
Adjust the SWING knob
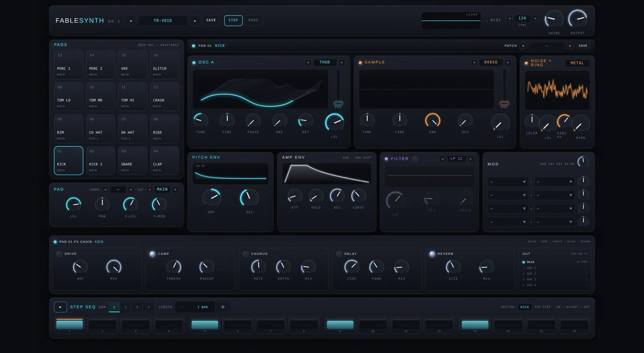554,19
